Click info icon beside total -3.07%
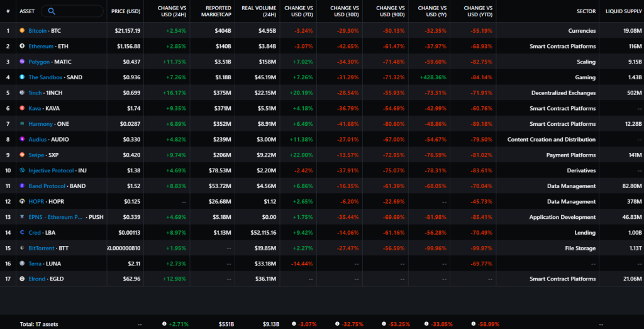The height and width of the screenshot is (329, 644). coord(293,324)
